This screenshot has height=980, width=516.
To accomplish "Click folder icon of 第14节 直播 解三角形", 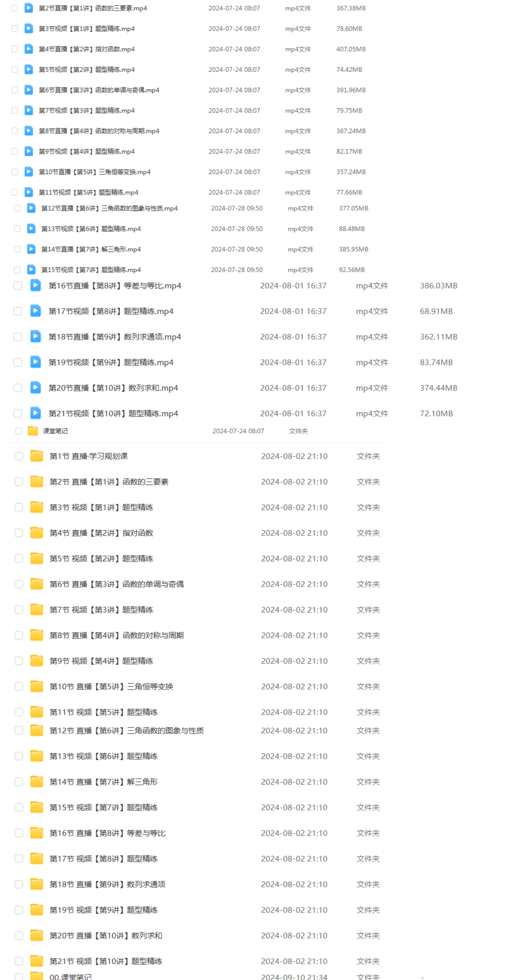I will point(36,782).
